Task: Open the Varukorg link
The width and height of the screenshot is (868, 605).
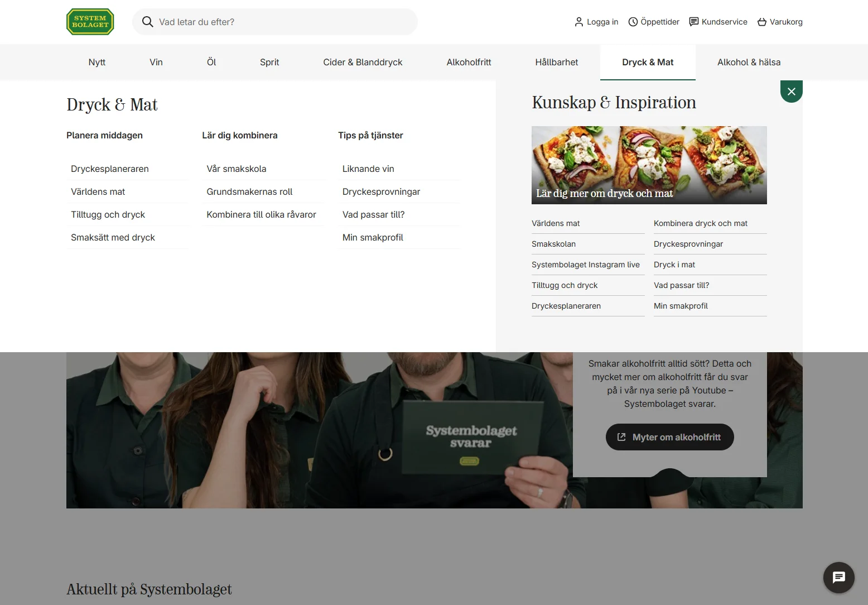Action: 780,22
